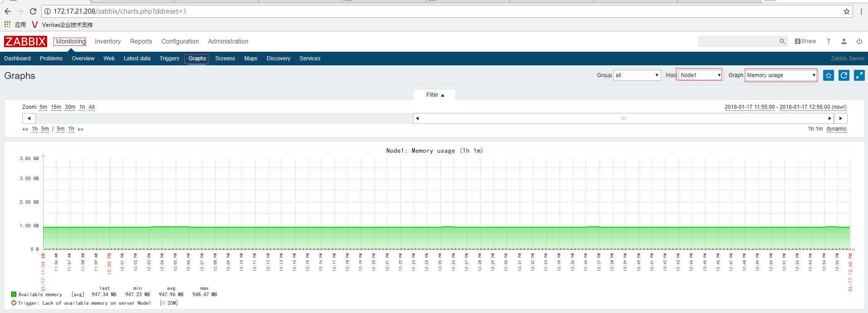Viewport: 868px width, 313px height.
Task: Expand the Graph dropdown Memory usage
Action: pyautogui.click(x=781, y=75)
